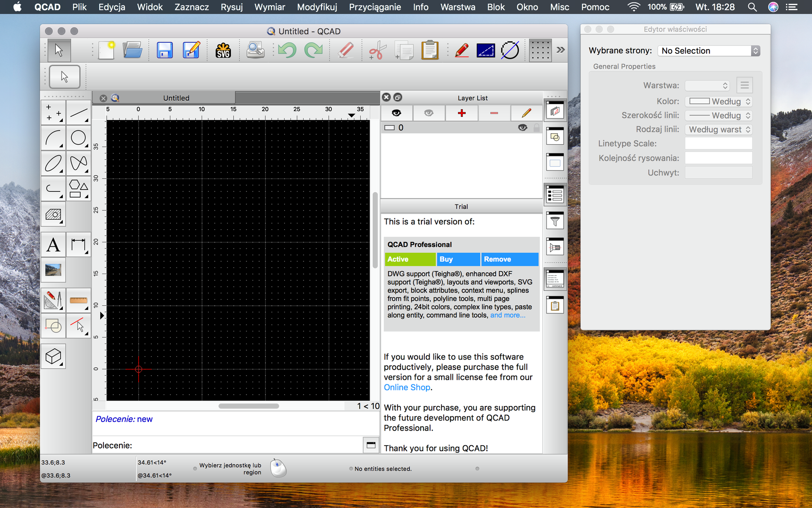Select the Hatch fill tool

[x=53, y=215]
